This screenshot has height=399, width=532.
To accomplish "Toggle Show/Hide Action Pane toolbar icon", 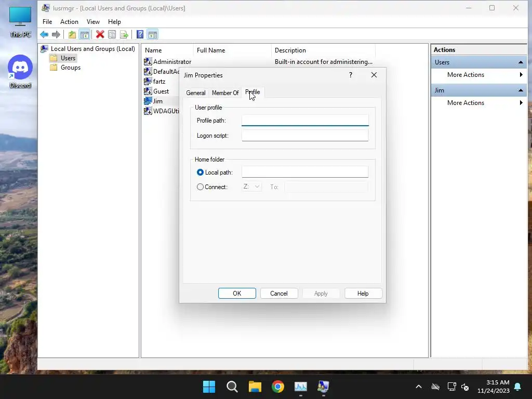I will click(x=153, y=34).
